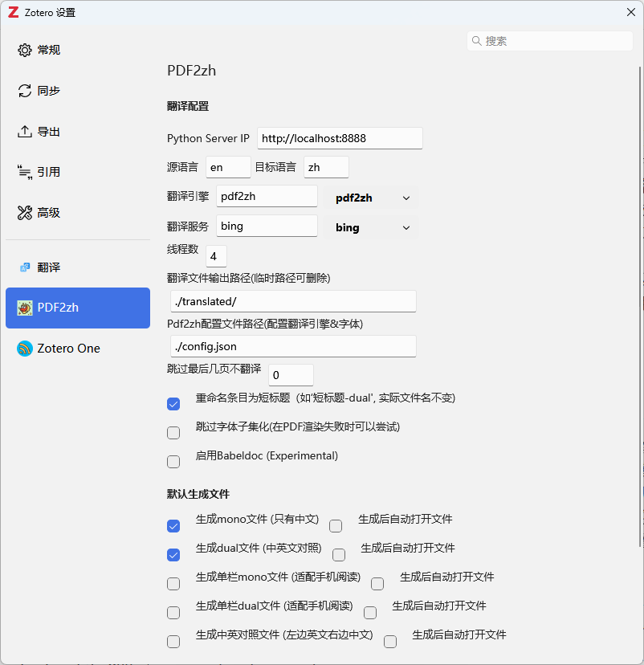
Task: Click the 翻译服务 text field
Action: [x=267, y=226]
